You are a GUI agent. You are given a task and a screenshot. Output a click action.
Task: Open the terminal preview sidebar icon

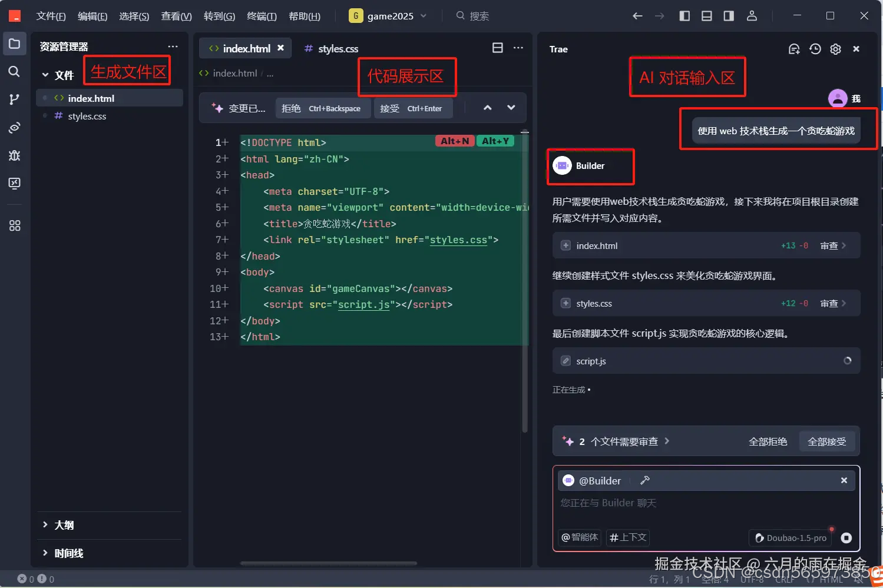[x=14, y=183]
